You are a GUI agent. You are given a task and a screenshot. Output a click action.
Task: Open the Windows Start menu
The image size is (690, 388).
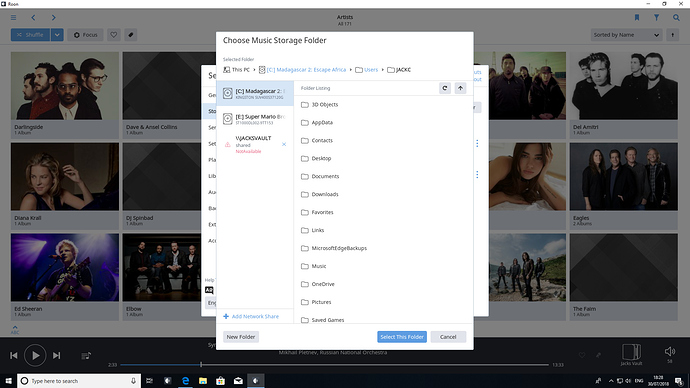coord(8,381)
